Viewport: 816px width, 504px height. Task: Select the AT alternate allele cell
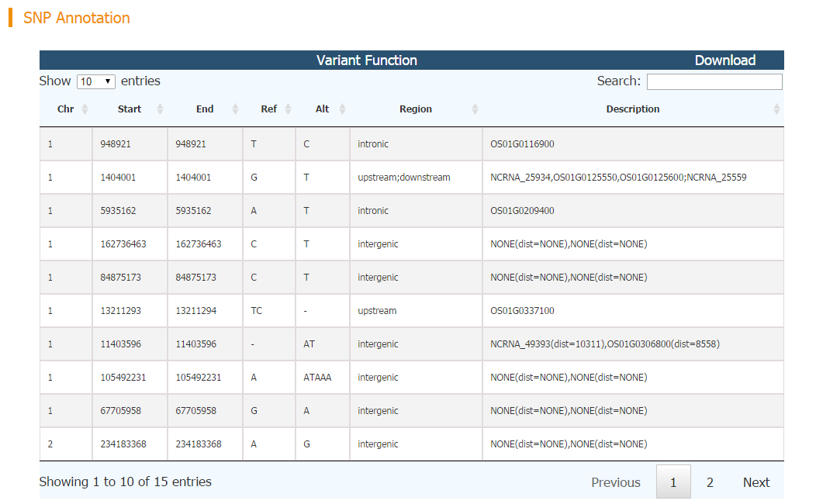tap(309, 343)
